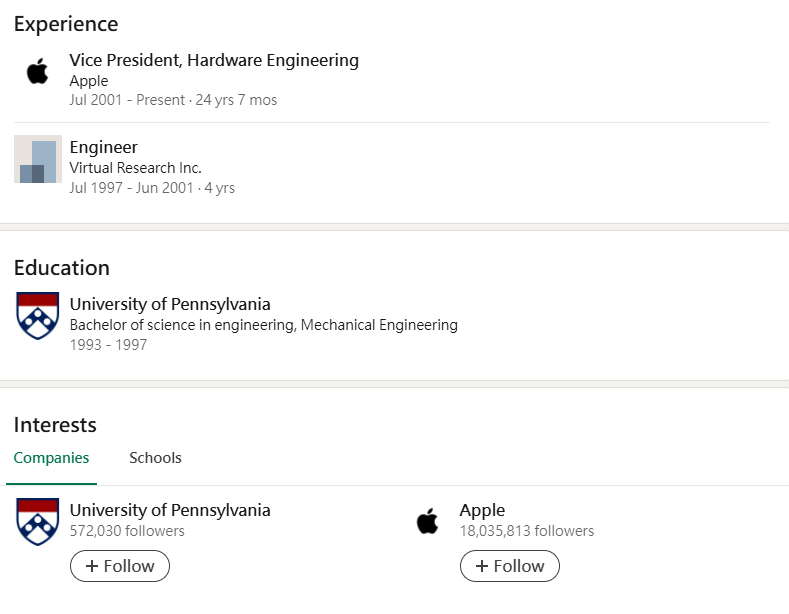Open University of Pennsylvania in the Education section
This screenshot has width=789, height=614.
[x=170, y=304]
